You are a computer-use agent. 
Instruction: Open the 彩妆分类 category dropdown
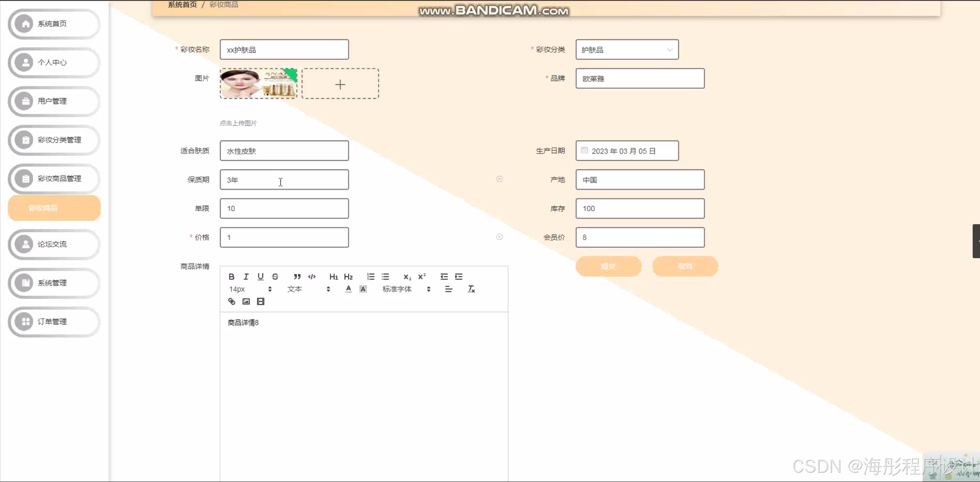click(x=627, y=50)
